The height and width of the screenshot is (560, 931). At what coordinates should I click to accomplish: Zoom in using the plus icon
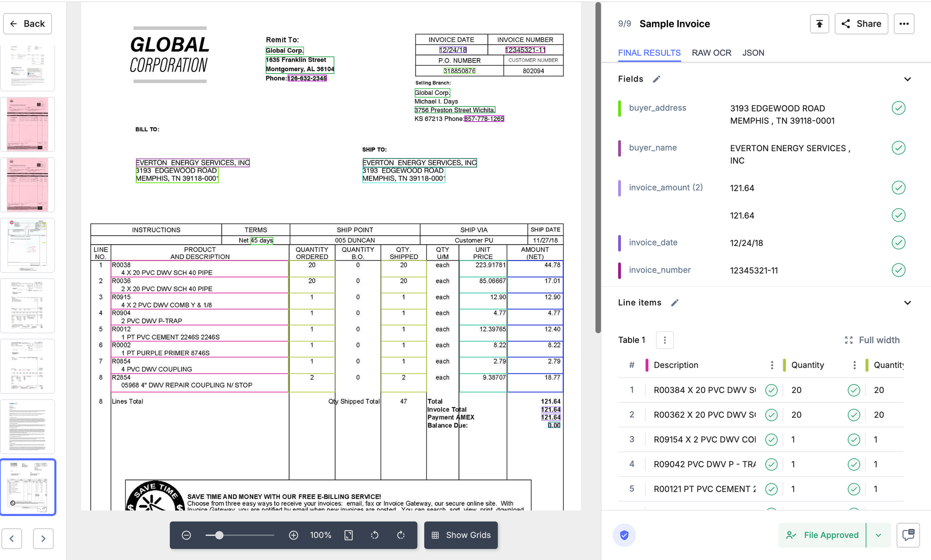(x=293, y=535)
